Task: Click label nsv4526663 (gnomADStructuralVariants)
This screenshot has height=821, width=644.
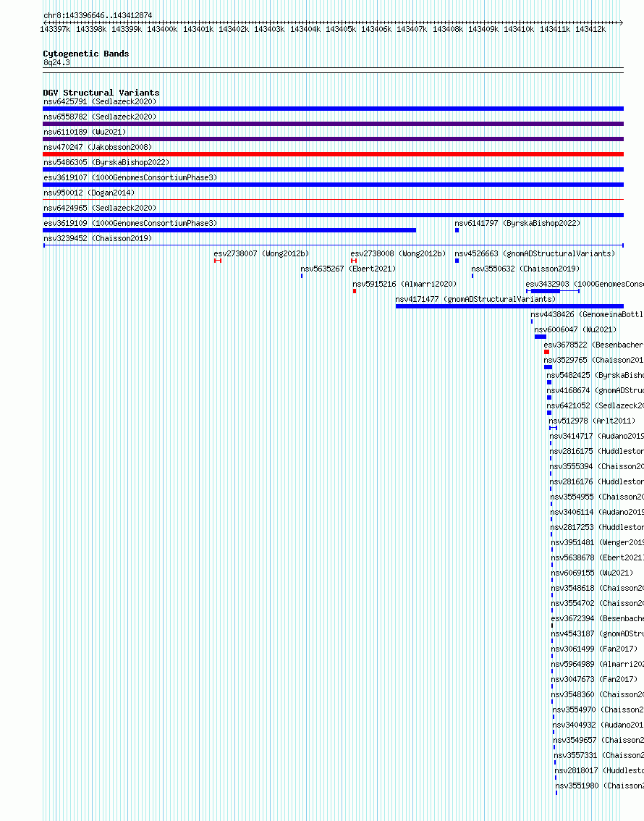Action: (535, 253)
